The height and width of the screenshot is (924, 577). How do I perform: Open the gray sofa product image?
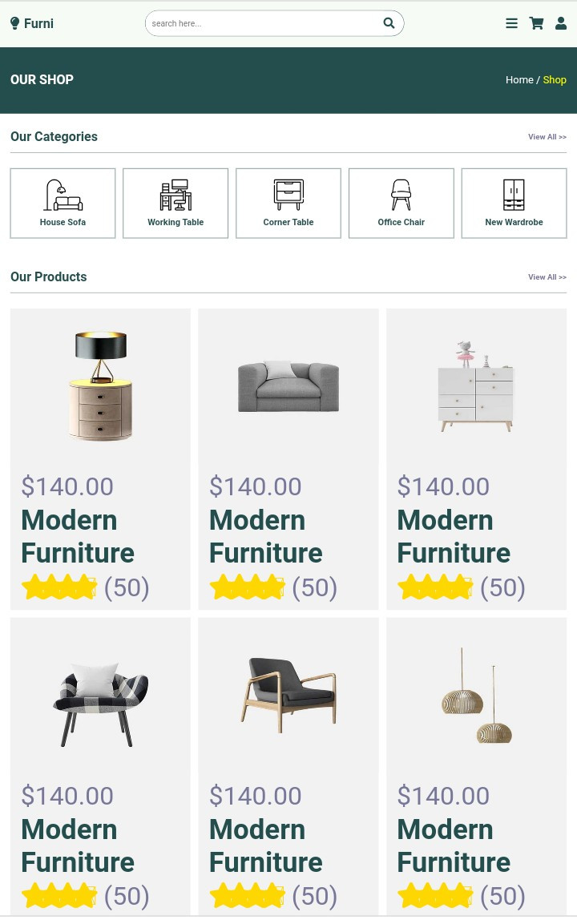point(288,385)
